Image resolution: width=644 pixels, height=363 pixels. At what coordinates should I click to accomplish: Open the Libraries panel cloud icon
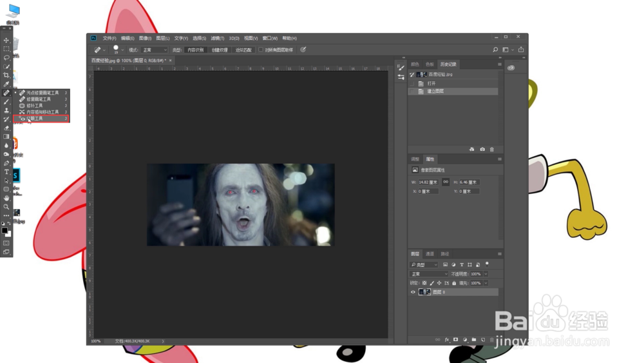click(511, 68)
